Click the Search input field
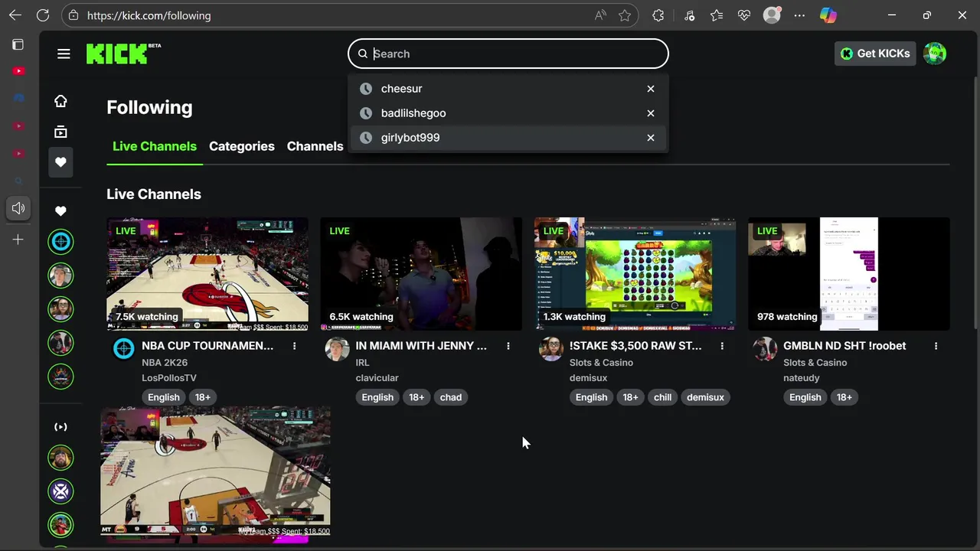 click(x=508, y=54)
